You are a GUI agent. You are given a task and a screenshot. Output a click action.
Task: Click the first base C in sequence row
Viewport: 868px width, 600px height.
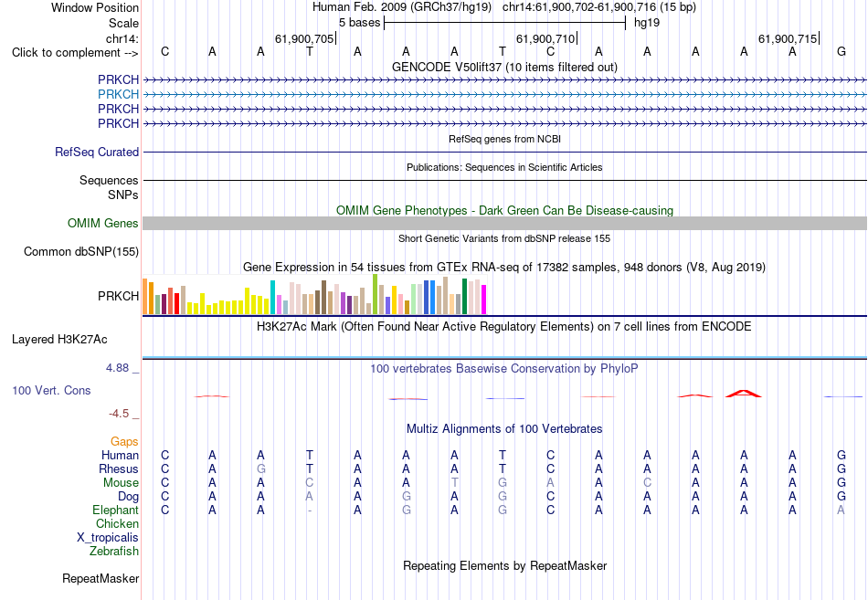pos(164,52)
